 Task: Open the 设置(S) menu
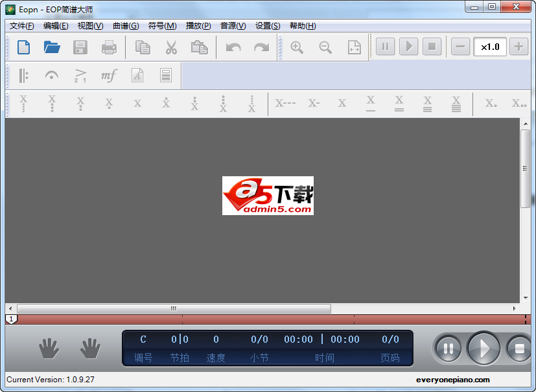(x=268, y=26)
